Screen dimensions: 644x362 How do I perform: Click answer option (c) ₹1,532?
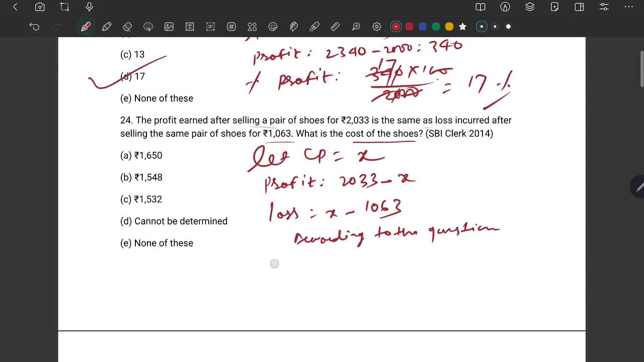[x=141, y=199]
